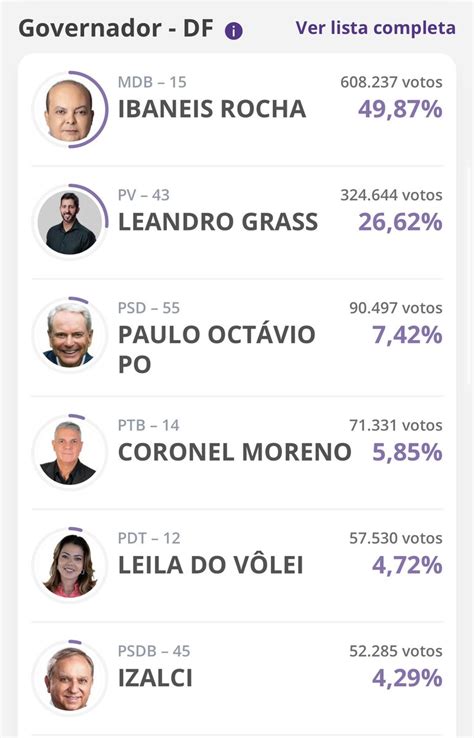This screenshot has width=474, height=738.
Task: Click the Governador - DF heading
Action: (x=116, y=29)
